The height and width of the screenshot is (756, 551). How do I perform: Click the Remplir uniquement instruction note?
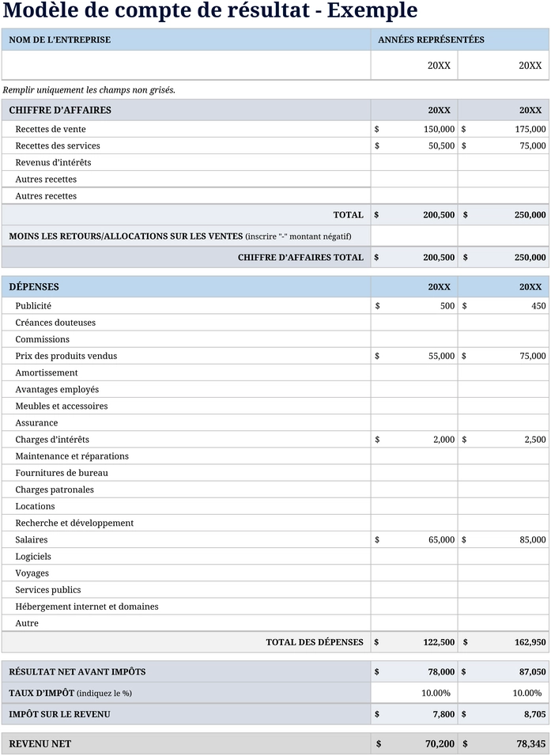pos(89,90)
